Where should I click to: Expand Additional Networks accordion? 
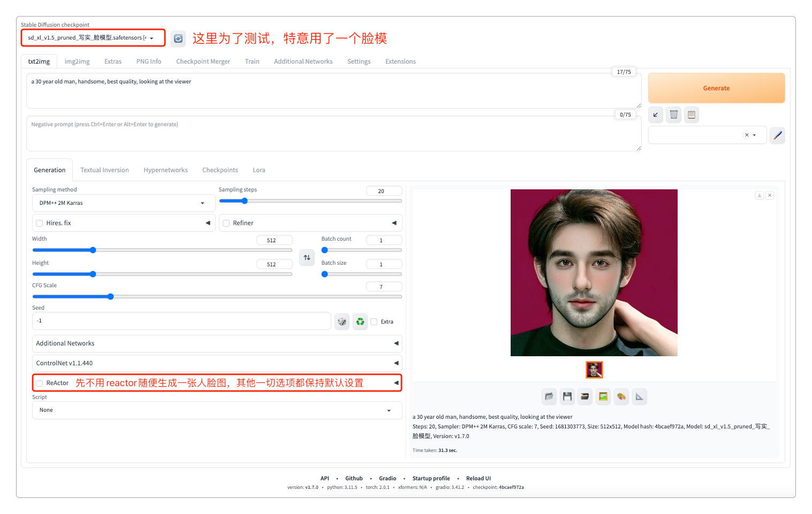(217, 343)
